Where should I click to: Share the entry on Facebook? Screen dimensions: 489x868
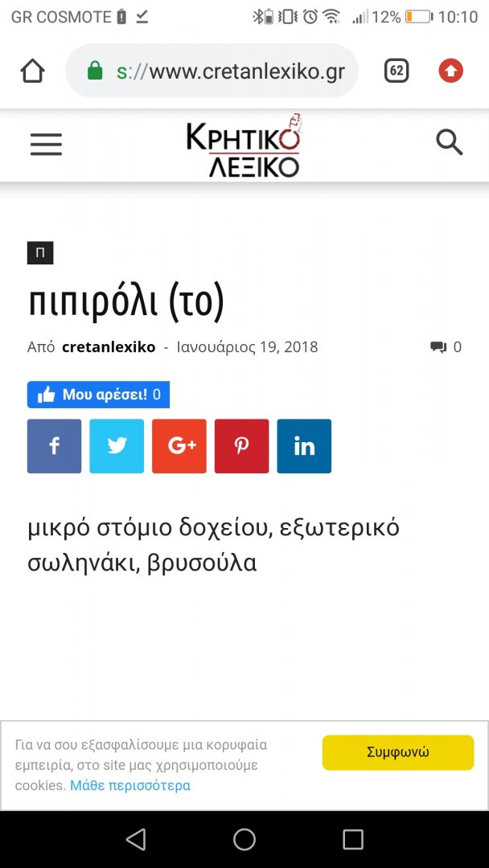click(x=54, y=446)
